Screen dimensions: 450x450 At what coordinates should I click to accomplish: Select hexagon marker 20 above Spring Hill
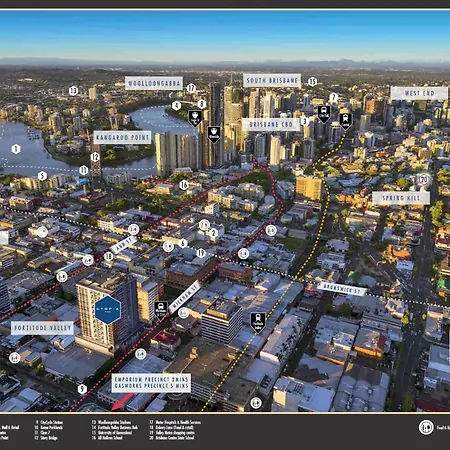[x=423, y=180]
